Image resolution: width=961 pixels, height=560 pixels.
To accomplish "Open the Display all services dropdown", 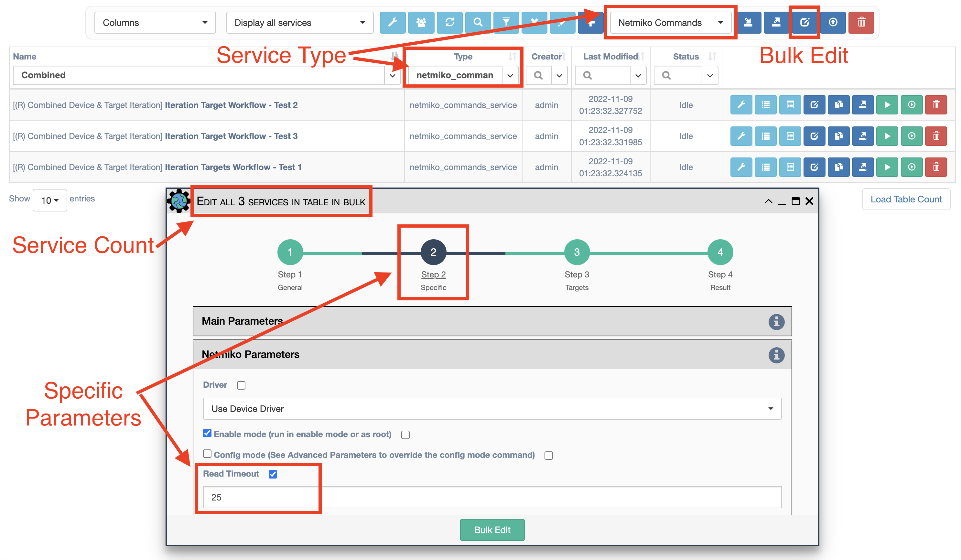I will click(x=300, y=23).
